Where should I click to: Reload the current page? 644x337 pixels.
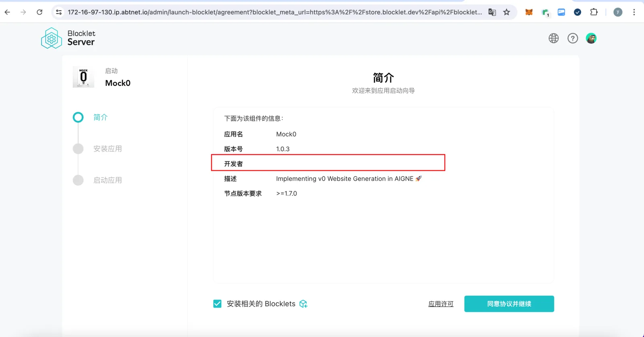(39, 12)
